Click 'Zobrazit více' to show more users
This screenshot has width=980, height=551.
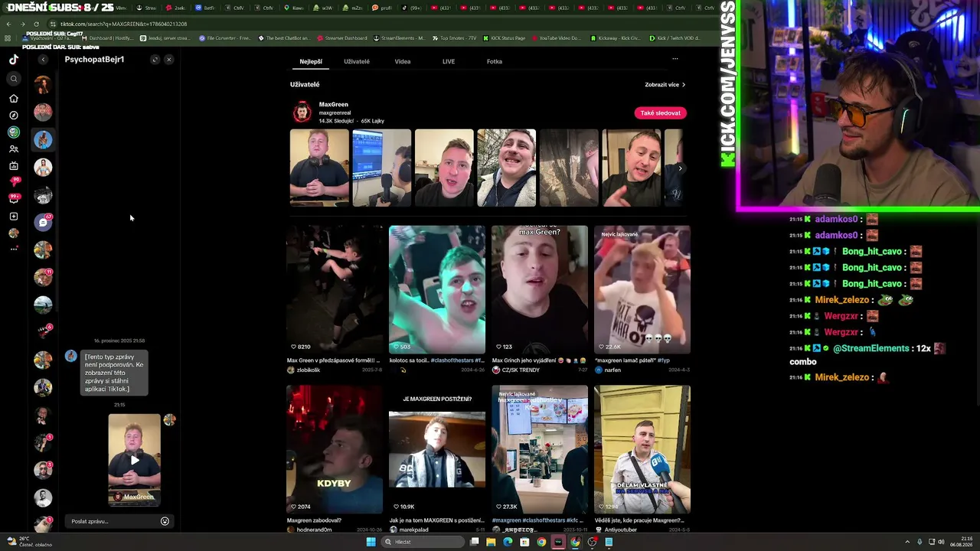point(665,85)
